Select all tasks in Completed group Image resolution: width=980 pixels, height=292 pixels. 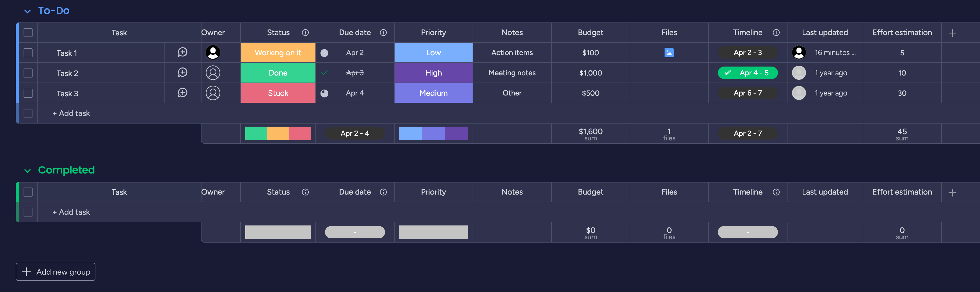[28, 192]
